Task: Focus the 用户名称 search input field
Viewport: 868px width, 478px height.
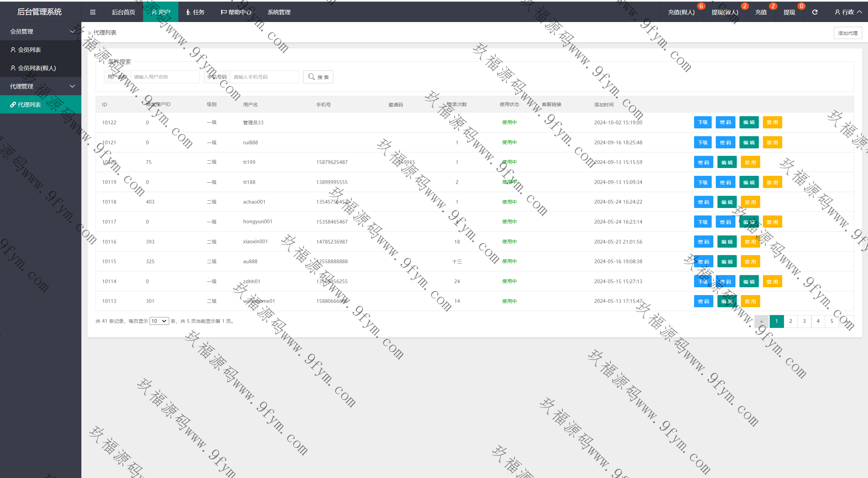Action: [x=164, y=77]
